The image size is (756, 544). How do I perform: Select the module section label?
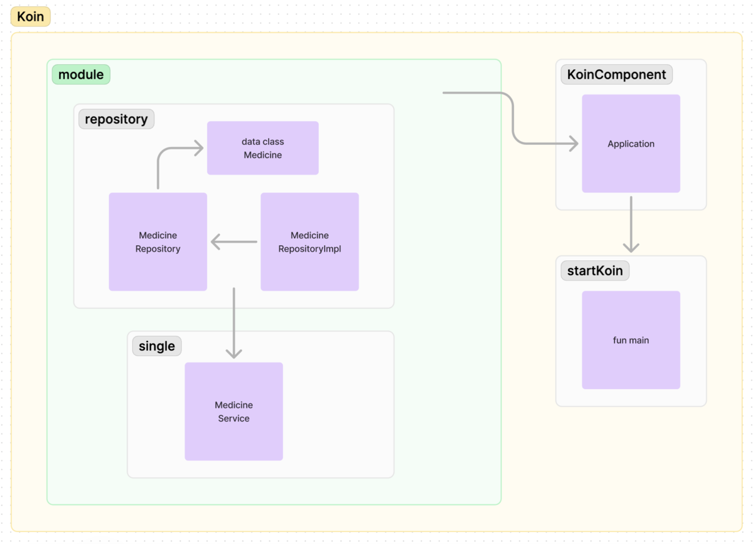(x=81, y=74)
